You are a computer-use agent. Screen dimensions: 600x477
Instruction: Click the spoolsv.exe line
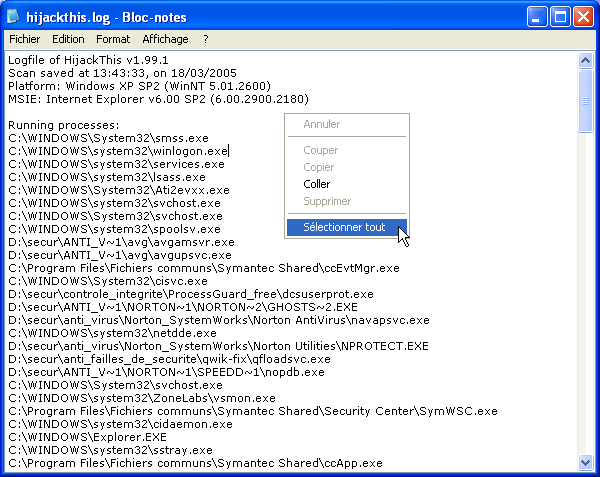(x=114, y=230)
